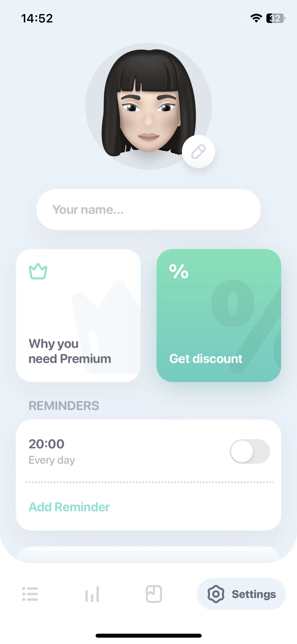This screenshot has height=644, width=297.
Task: Tap the crown Premium icon
Action: tap(38, 271)
